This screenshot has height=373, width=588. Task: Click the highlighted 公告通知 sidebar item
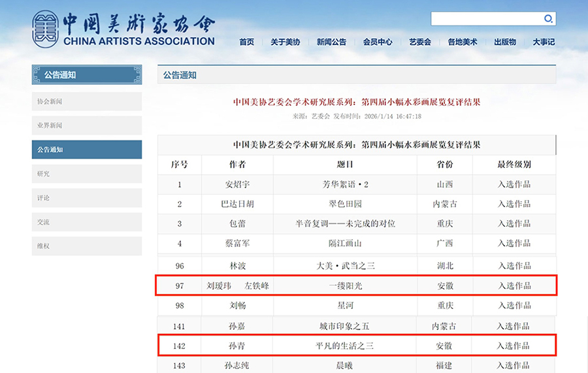coord(87,150)
